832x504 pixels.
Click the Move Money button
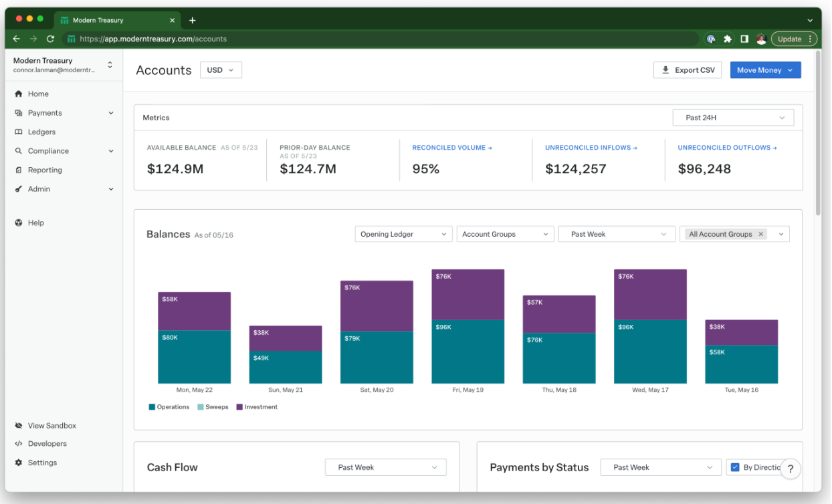(x=765, y=70)
